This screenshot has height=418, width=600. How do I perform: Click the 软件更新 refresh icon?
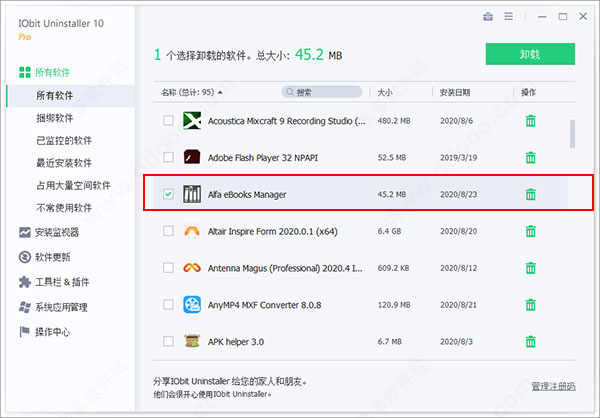coord(25,257)
